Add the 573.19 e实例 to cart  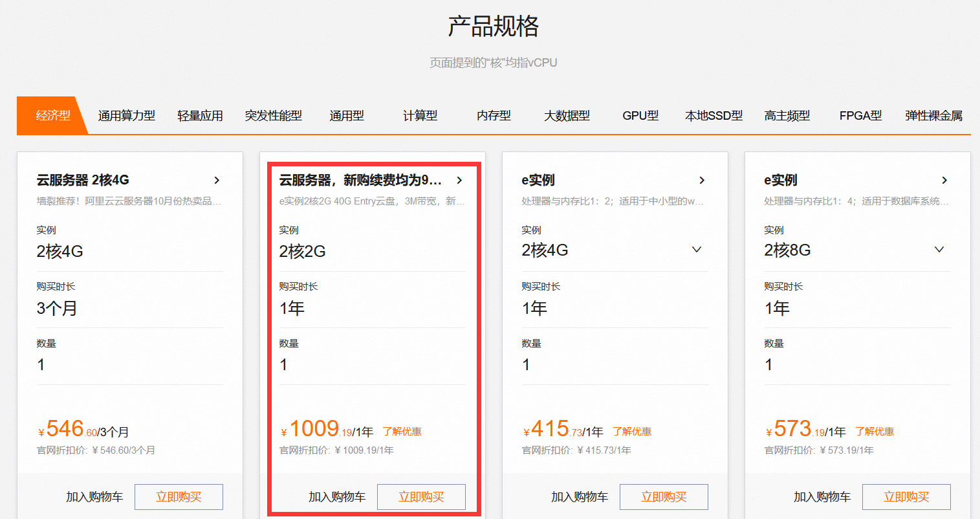(822, 497)
